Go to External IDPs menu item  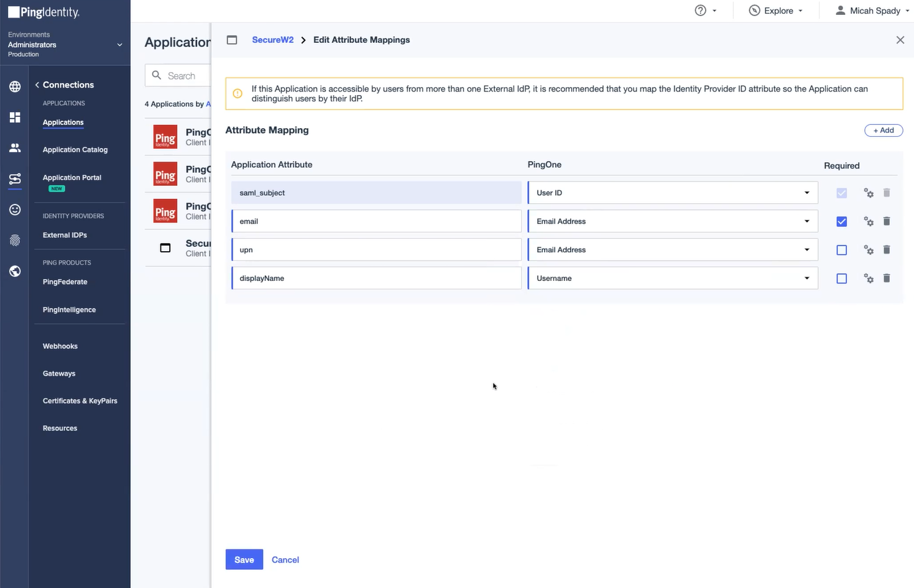(x=65, y=235)
